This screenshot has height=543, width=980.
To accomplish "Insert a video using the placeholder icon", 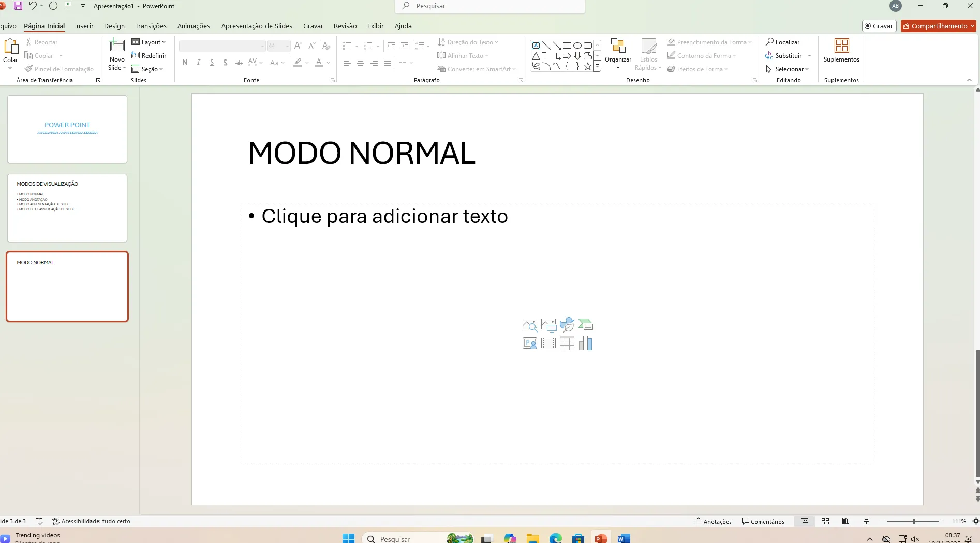I will (548, 343).
